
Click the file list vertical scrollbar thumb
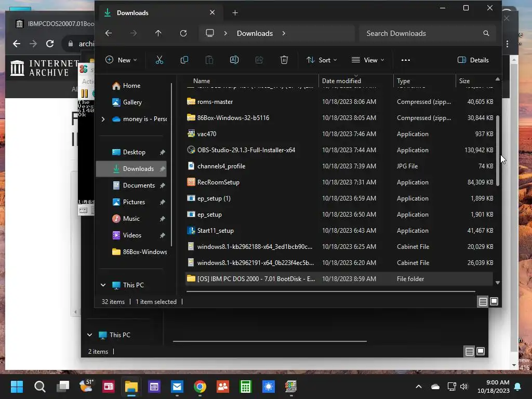(498, 151)
